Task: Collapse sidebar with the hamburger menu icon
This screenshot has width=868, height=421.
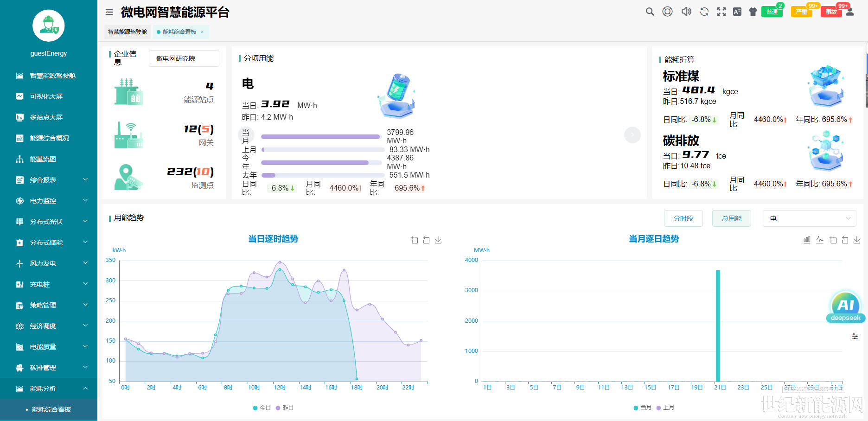Action: pyautogui.click(x=109, y=12)
